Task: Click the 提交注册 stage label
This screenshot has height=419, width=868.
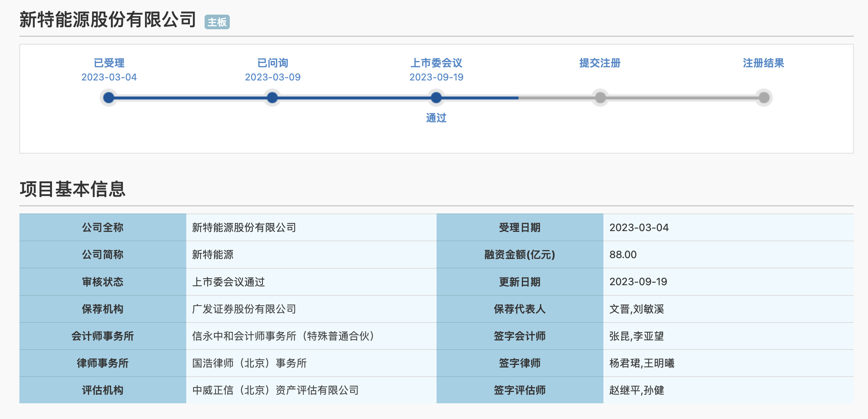Action: 600,63
